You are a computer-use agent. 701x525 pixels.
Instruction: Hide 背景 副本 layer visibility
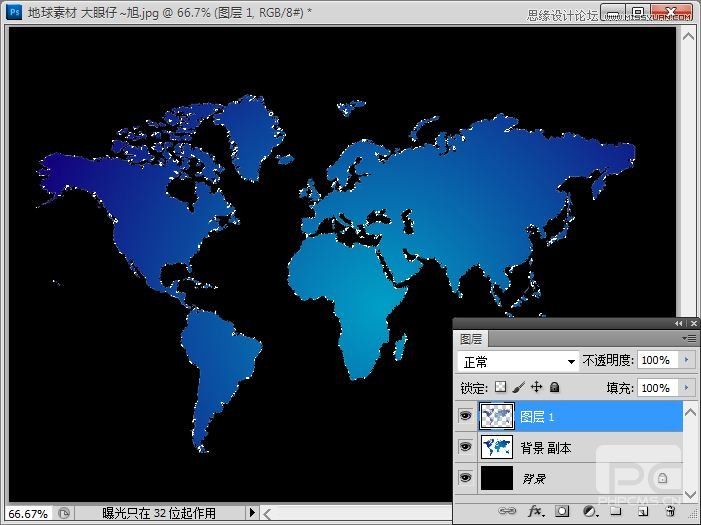point(465,447)
